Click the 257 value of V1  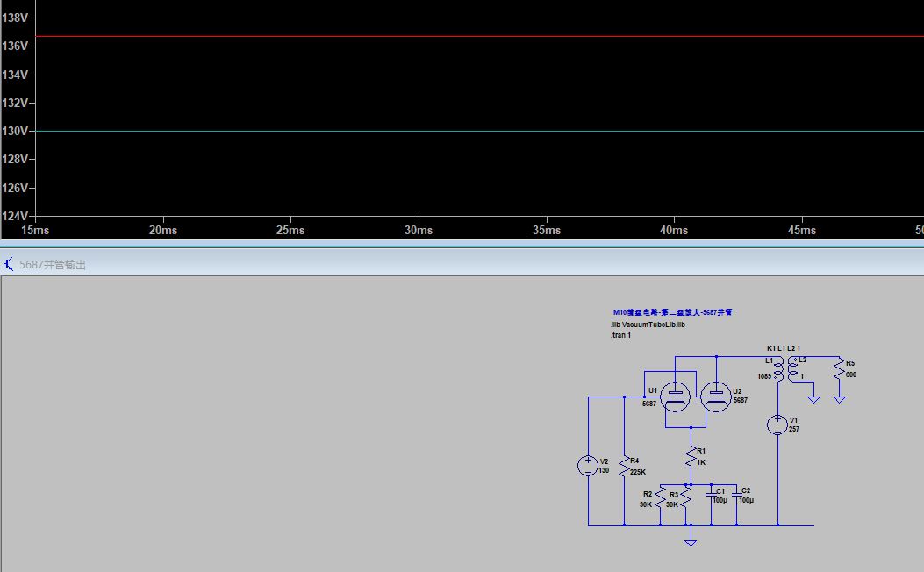[794, 430]
